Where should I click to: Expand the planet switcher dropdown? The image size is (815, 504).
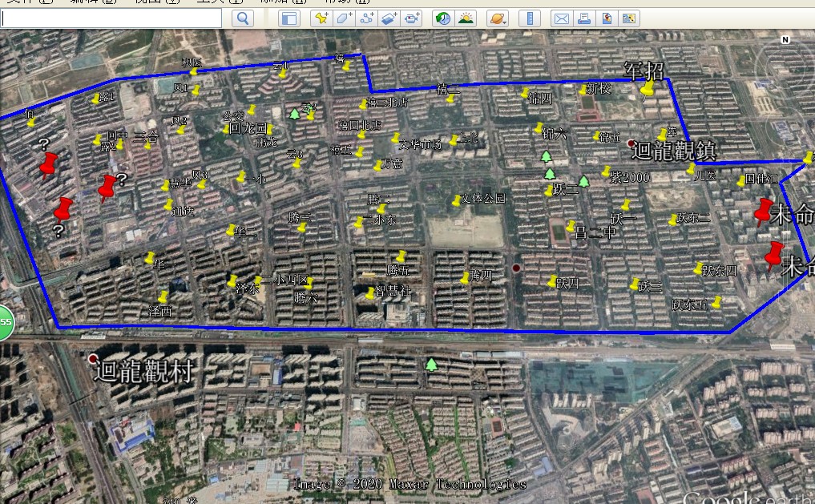tap(497, 18)
